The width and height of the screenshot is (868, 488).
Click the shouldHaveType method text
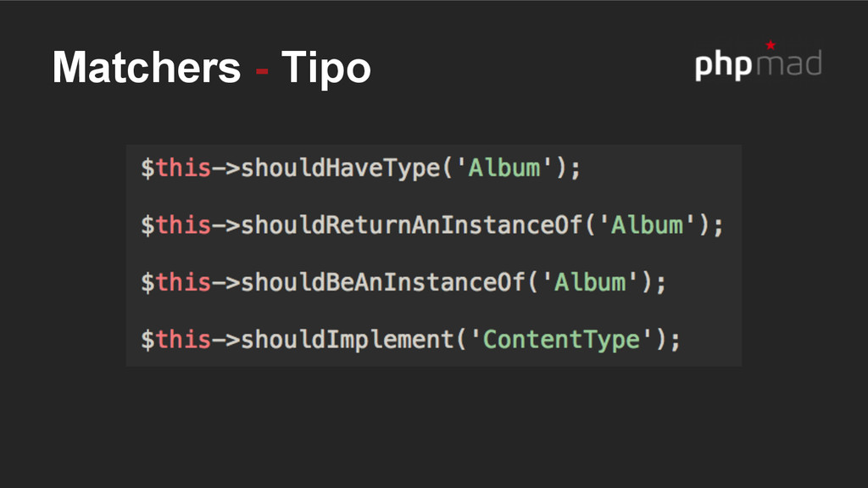click(341, 168)
